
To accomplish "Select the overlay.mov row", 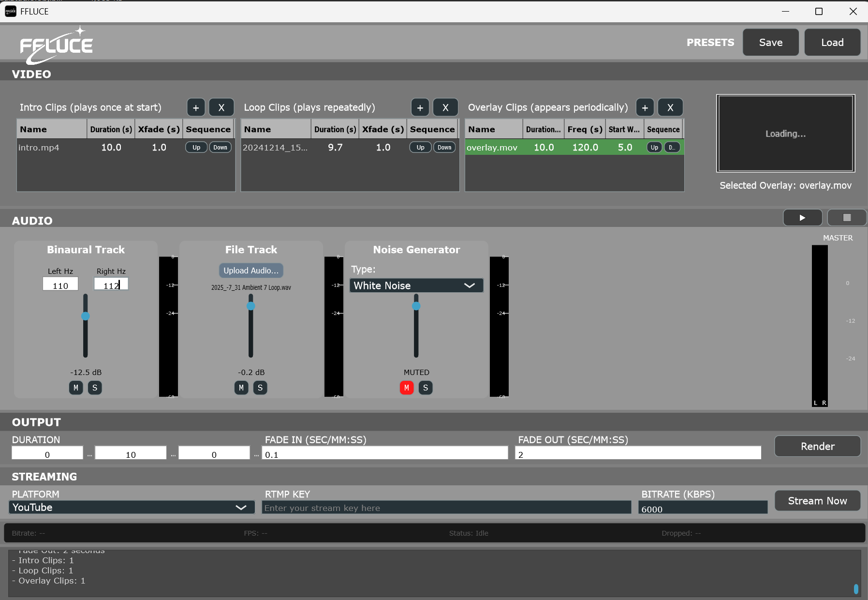I will click(x=574, y=148).
